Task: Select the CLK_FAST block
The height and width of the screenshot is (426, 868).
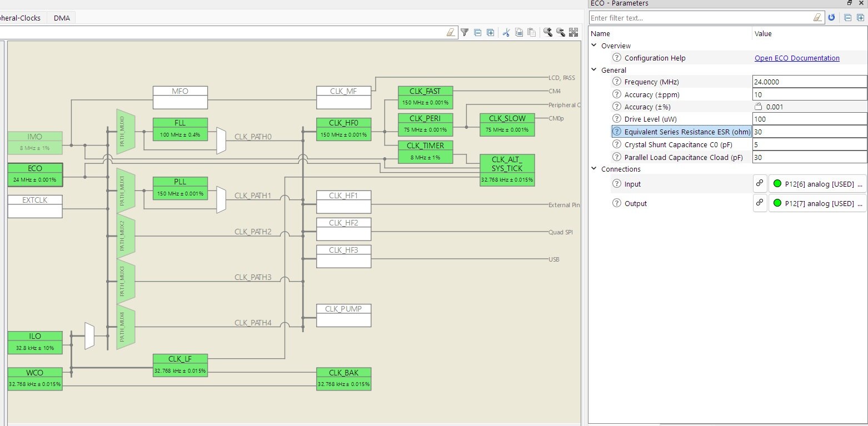Action: [x=426, y=97]
